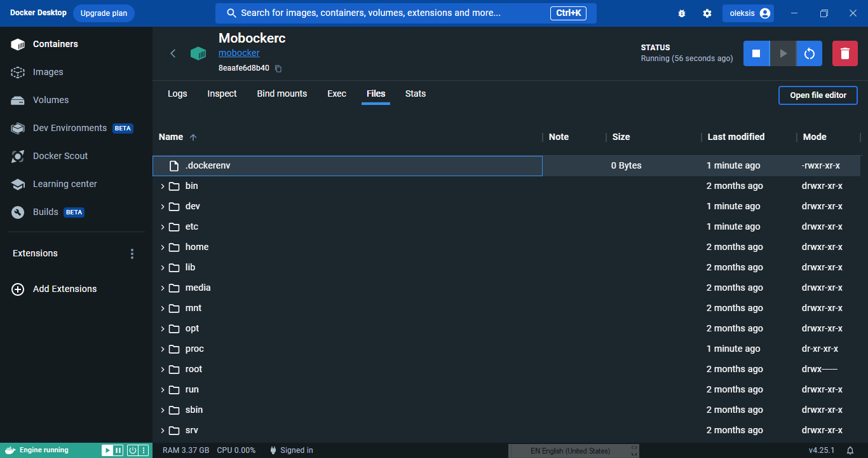
Task: Toggle Name column sort arrow
Action: [x=193, y=137]
